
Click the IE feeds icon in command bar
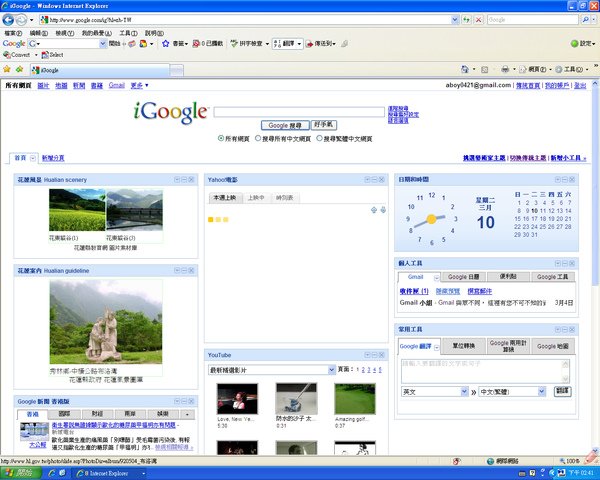click(x=484, y=69)
